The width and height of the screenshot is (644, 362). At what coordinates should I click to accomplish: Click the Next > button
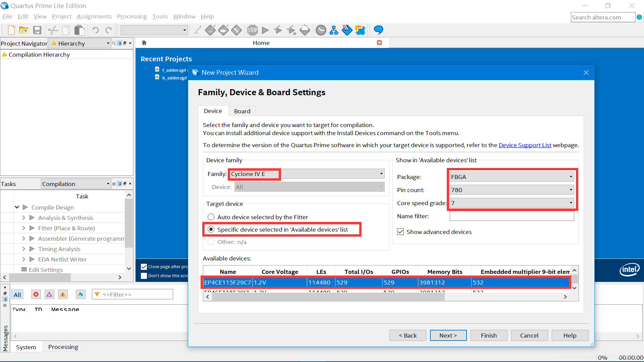coord(448,335)
